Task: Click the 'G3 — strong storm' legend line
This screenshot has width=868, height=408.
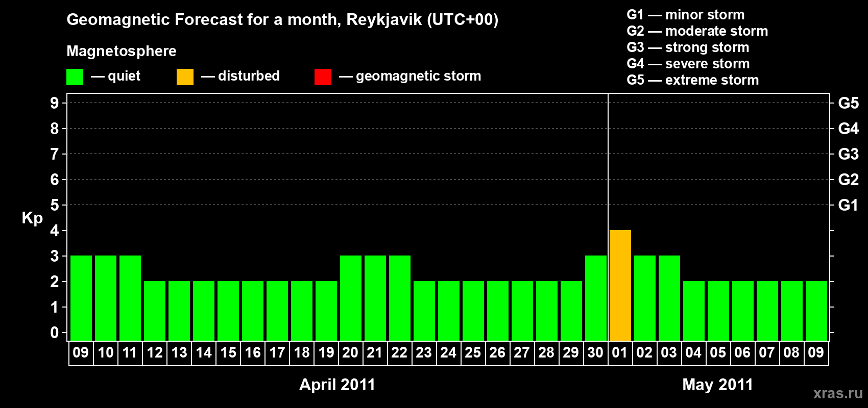Action: (688, 47)
